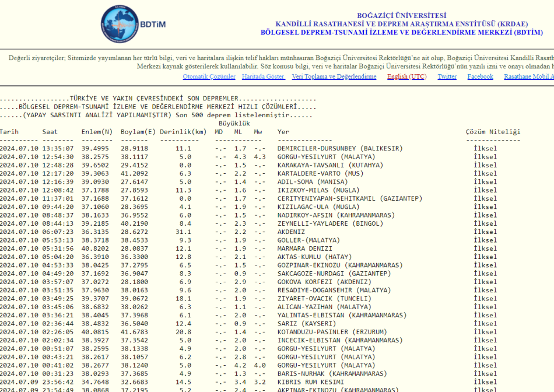Open the Twitter link
The image size is (554, 392).
point(447,77)
